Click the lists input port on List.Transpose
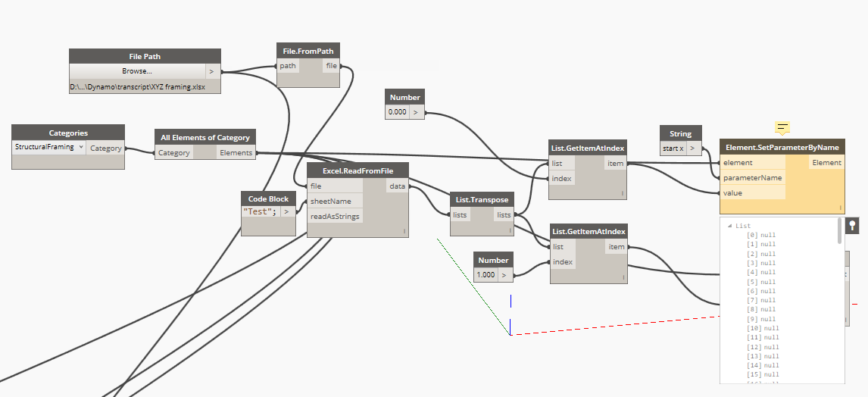The width and height of the screenshot is (868, 397). [461, 215]
